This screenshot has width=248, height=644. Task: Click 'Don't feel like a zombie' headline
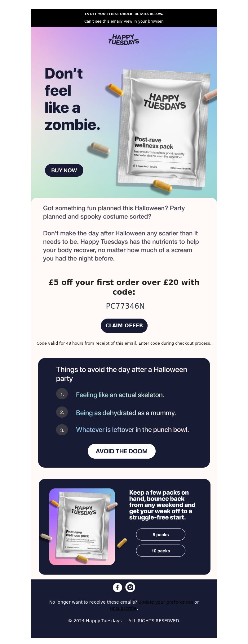tap(73, 99)
